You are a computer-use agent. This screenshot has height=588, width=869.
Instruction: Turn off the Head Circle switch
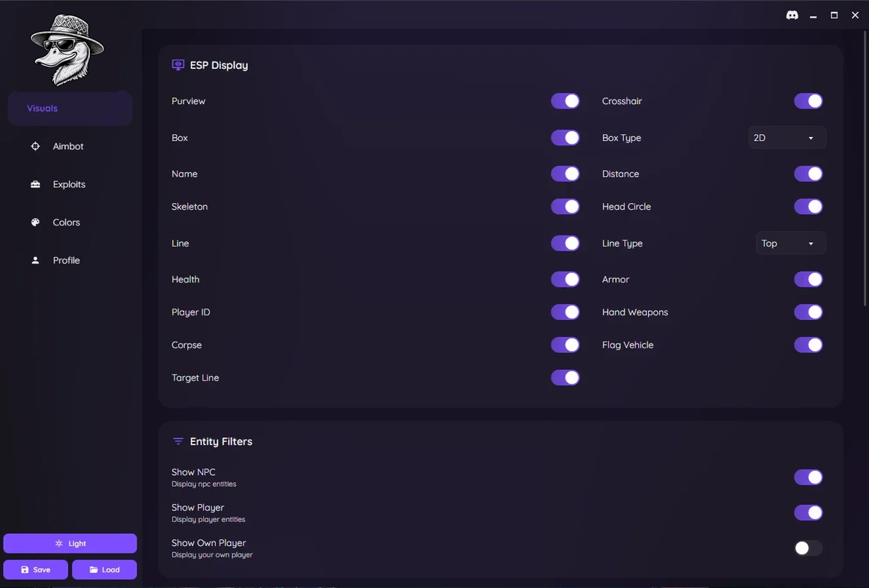click(x=808, y=207)
